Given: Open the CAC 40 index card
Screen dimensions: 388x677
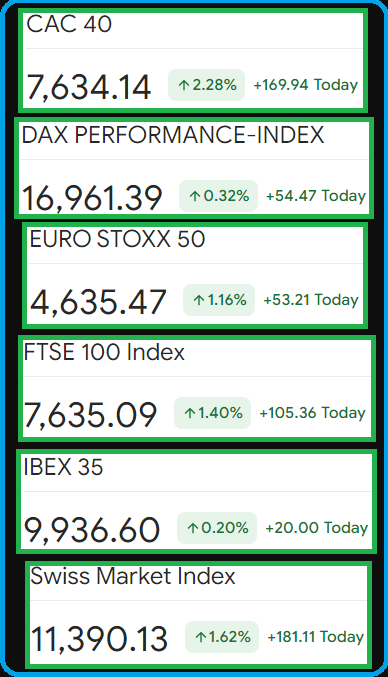Looking at the screenshot, I should pyautogui.click(x=193, y=60).
